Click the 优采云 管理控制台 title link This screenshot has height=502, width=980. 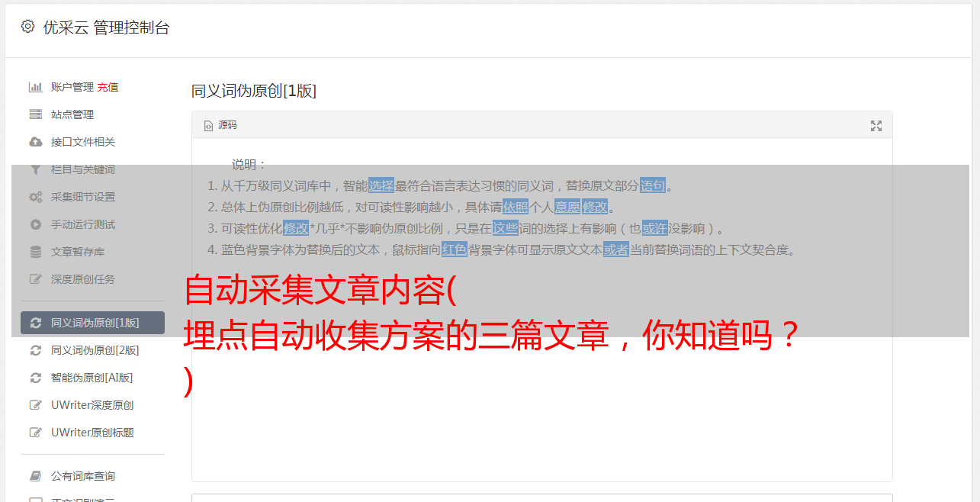point(106,27)
